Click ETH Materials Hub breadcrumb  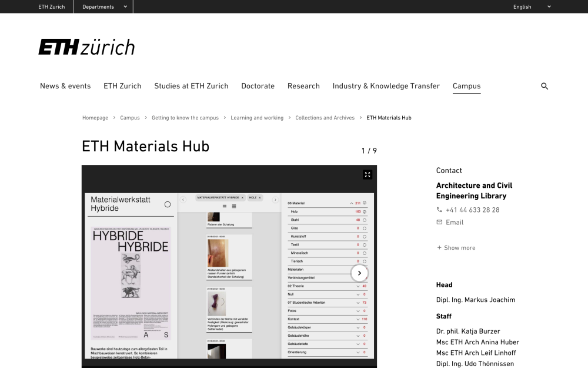tap(389, 118)
